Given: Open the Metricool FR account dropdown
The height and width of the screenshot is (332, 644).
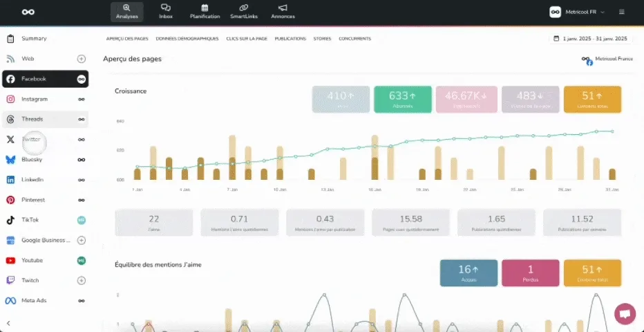Looking at the screenshot, I should tap(577, 12).
